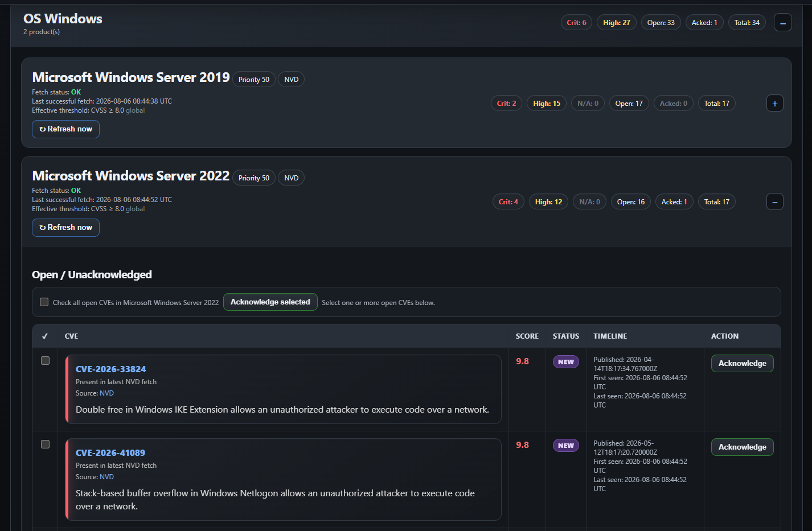Click the OS Windows group heading
The width and height of the screenshot is (812, 531).
pyautogui.click(x=63, y=19)
